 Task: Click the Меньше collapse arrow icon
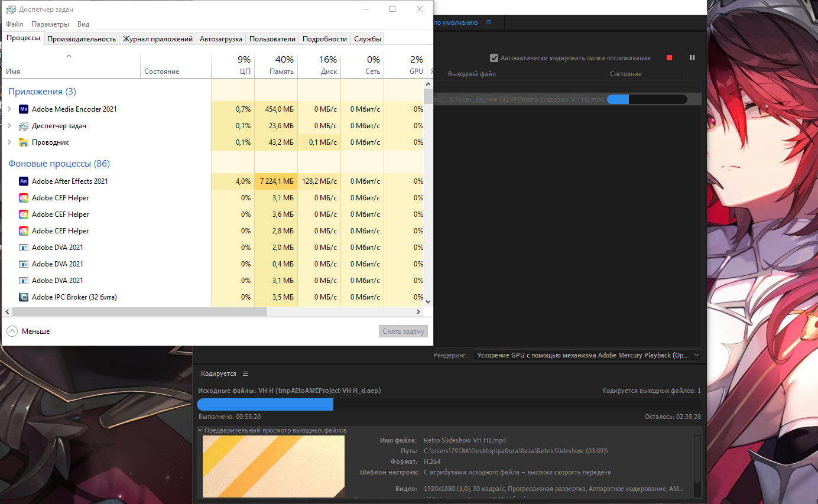[12, 331]
